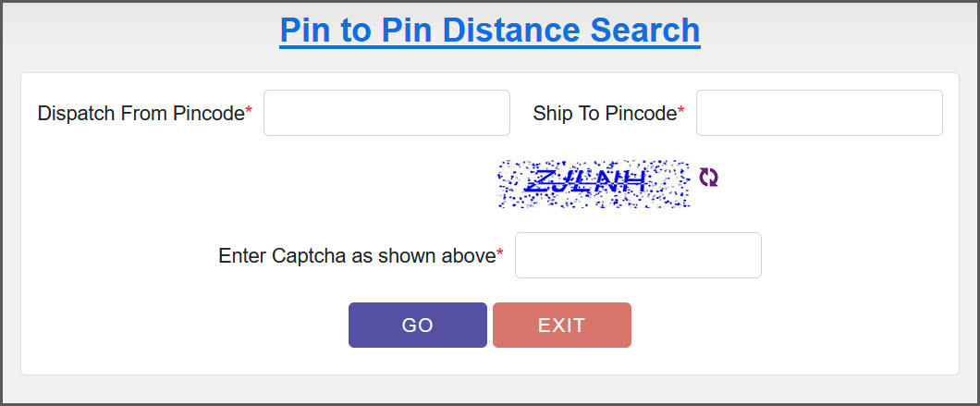
Task: Focus the Dispatch From Pincode field
Action: tap(386, 113)
